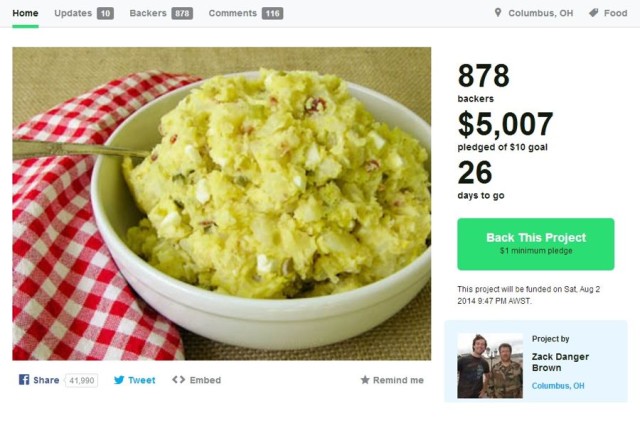This screenshot has height=435, width=640.
Task: Open the Home tab
Action: 25,13
